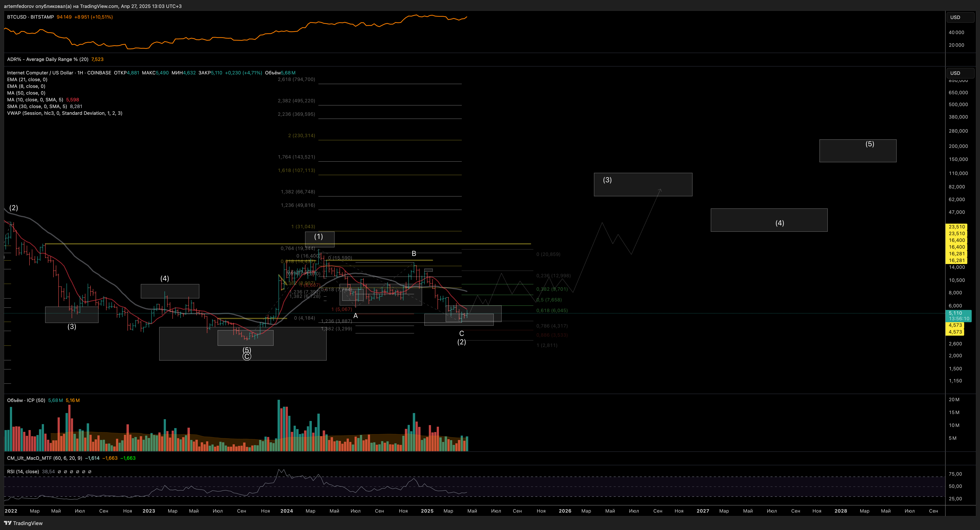This screenshot has width=980, height=530.
Task: Open the USD currency selector on the ICP price scale
Action: pyautogui.click(x=960, y=73)
